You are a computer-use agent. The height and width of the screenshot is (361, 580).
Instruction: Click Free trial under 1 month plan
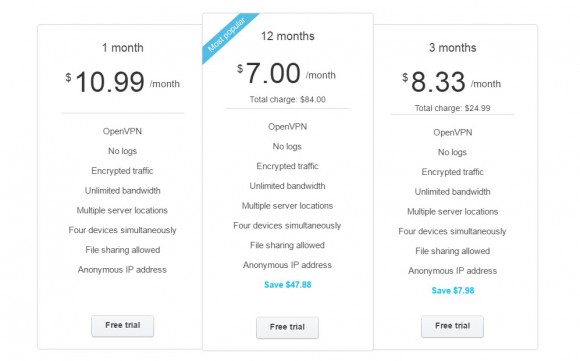click(x=122, y=326)
